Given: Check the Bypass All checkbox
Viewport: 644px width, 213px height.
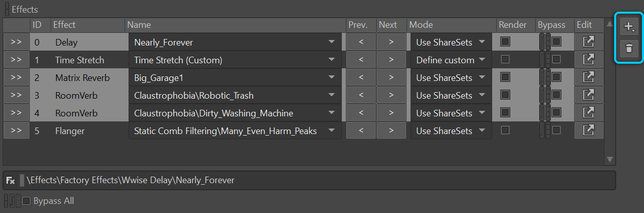Looking at the screenshot, I should pos(26,201).
